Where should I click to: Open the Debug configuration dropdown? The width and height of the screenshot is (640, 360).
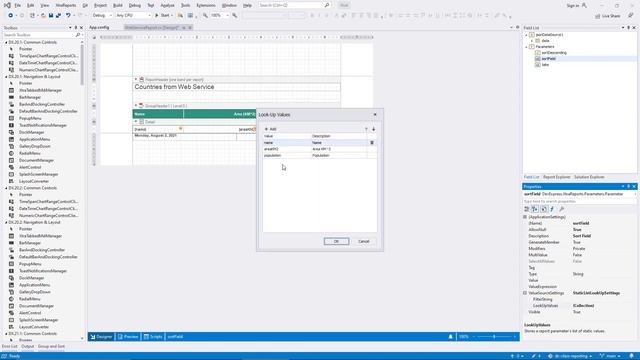102,16
